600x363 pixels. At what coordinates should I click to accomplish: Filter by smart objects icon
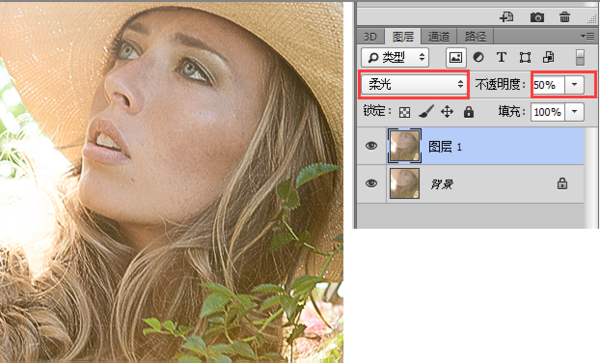coord(548,57)
